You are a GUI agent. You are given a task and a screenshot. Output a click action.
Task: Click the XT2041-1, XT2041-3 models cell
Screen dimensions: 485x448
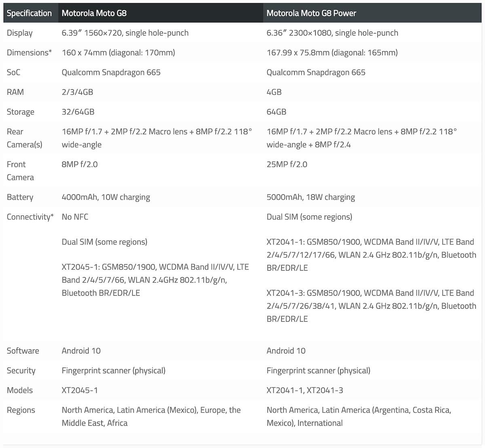(305, 390)
